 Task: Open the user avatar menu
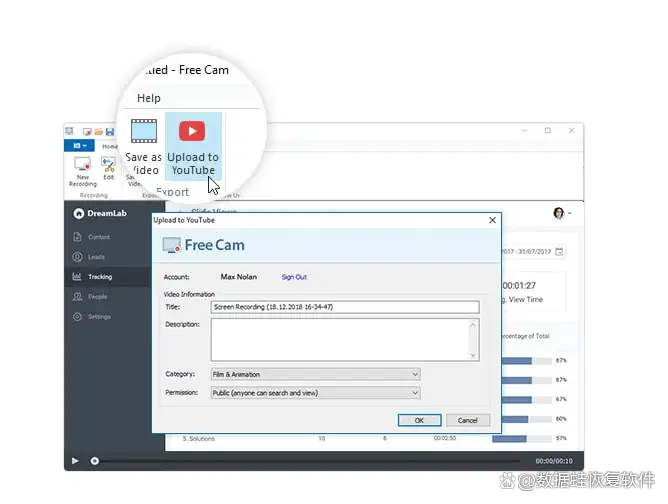(x=562, y=213)
